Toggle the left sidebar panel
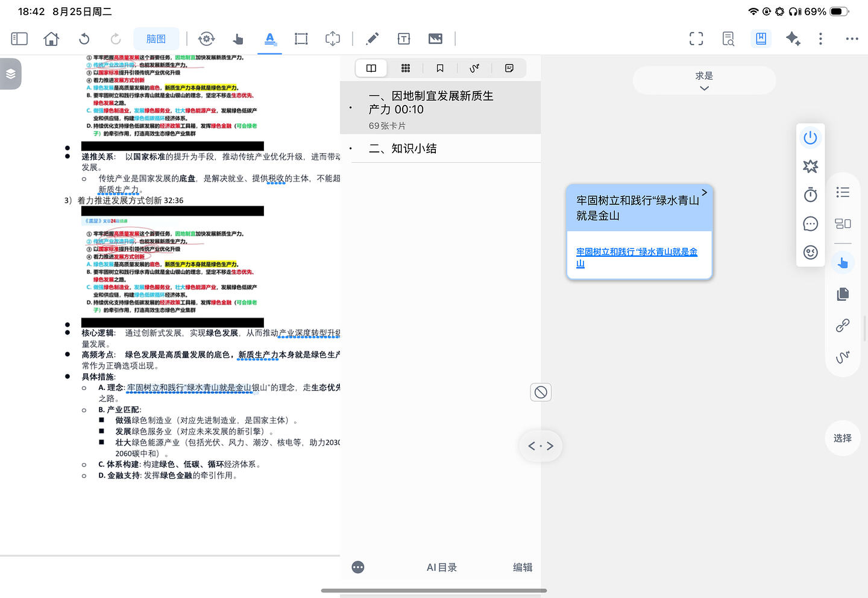This screenshot has height=598, width=868. click(19, 39)
